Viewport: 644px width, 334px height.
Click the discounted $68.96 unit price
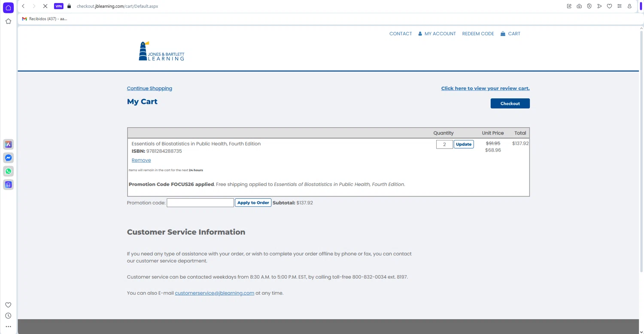point(493,150)
